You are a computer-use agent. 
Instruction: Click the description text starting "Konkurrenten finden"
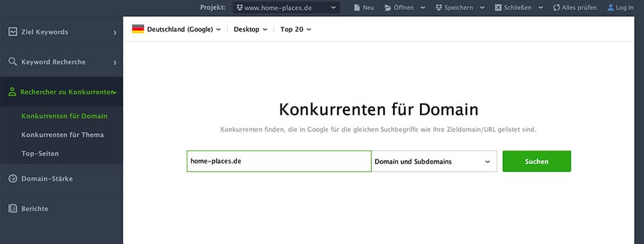(x=378, y=129)
